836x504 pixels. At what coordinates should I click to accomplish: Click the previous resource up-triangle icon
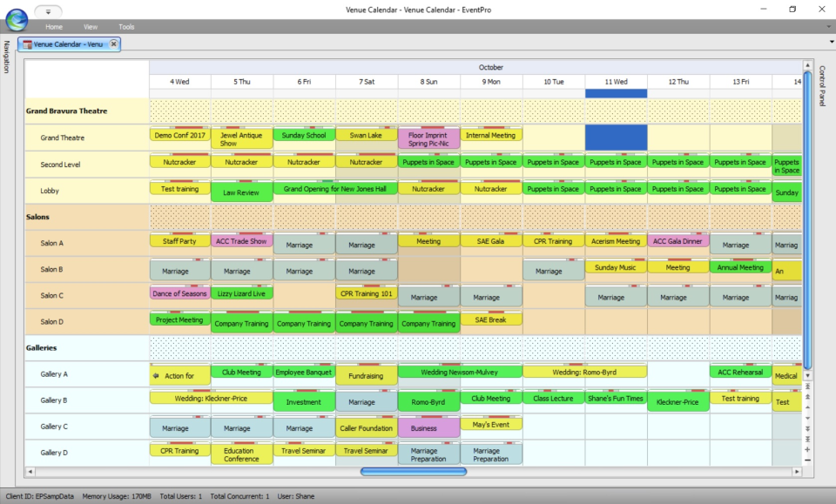pyautogui.click(x=808, y=407)
